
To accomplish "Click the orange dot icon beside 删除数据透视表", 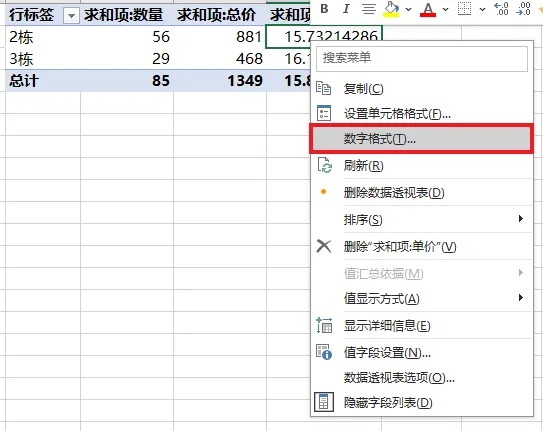I will pos(323,191).
